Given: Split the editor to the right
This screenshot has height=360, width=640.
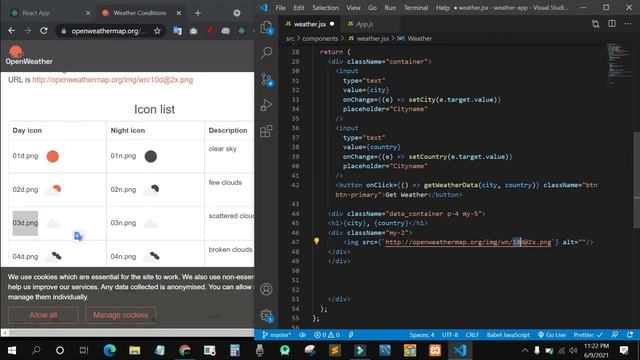Looking at the screenshot, I should 612,24.
